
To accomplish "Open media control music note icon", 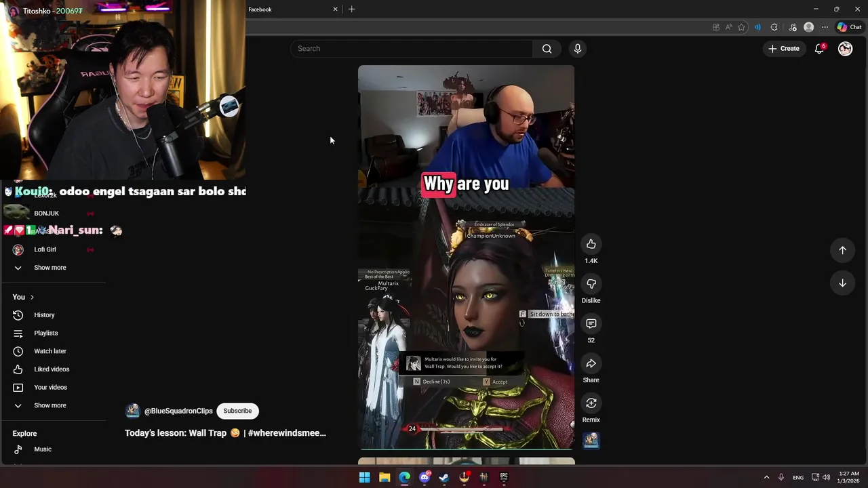I will point(793,27).
